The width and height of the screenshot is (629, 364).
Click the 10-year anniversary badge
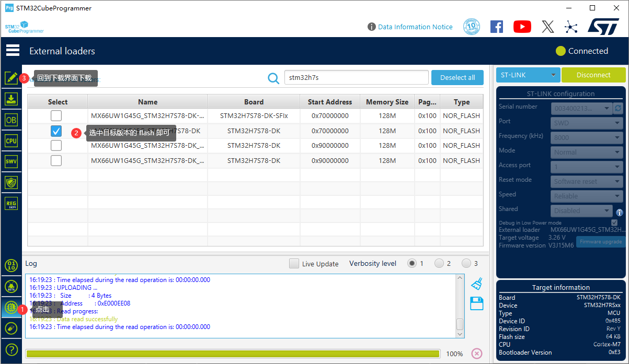tap(472, 27)
